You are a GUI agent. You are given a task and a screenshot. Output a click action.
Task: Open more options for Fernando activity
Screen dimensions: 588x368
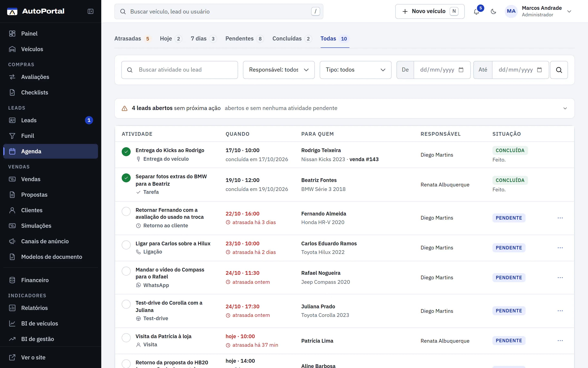coord(560,218)
